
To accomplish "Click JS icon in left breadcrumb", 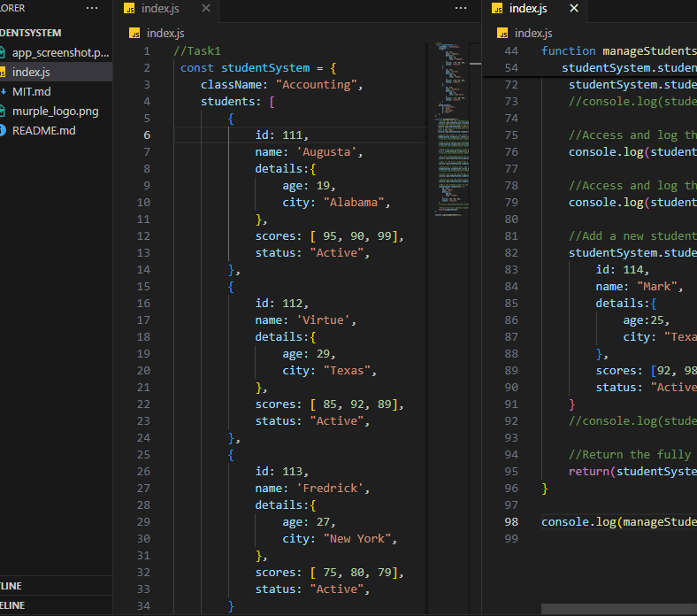I will click(134, 34).
